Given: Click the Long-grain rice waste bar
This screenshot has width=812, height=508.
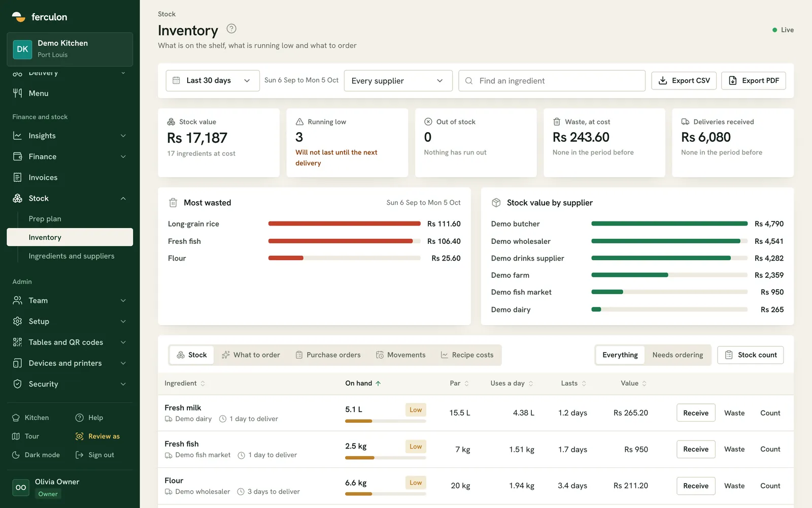Looking at the screenshot, I should point(344,224).
